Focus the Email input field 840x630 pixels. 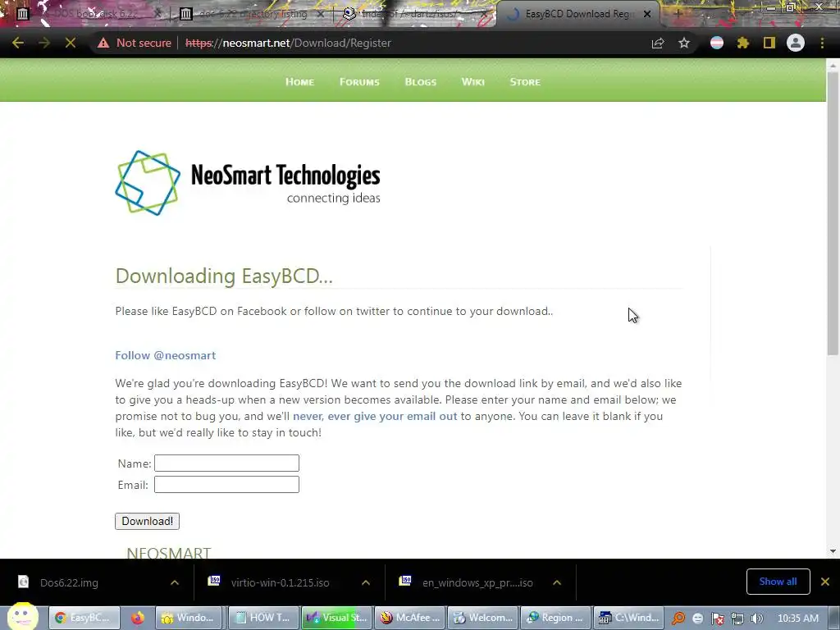coord(226,485)
